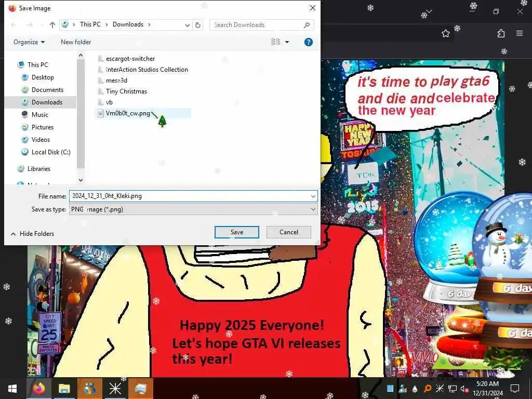Screen dimensions: 532x399
Task: Click the File name input field
Action: click(x=189, y=196)
